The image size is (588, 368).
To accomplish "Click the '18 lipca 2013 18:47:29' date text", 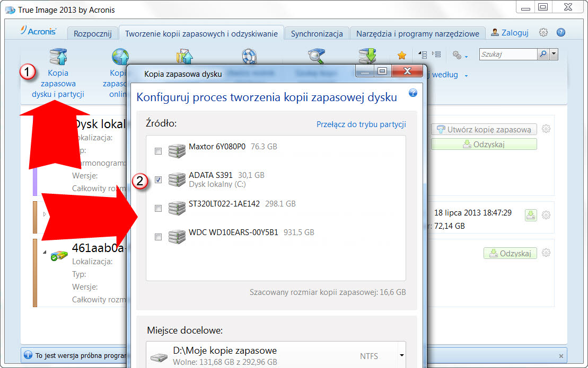I will (472, 213).
